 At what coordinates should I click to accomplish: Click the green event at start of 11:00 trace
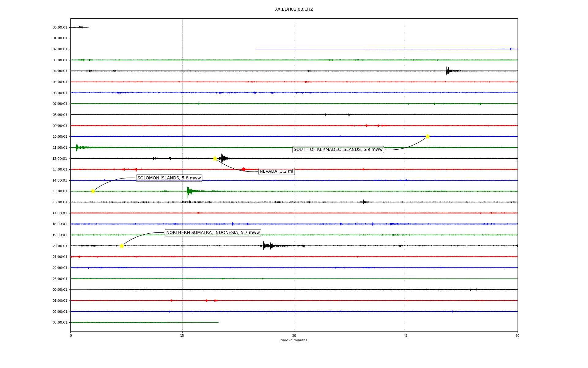(x=77, y=148)
